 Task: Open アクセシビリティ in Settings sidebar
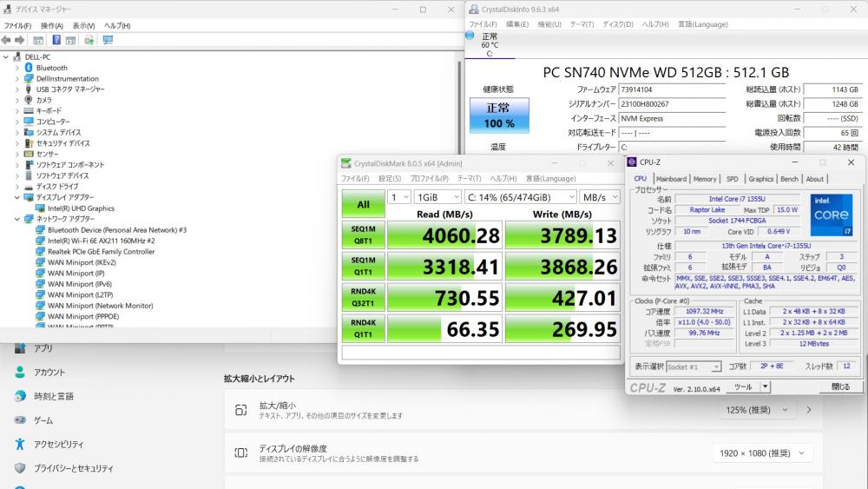pos(58,444)
